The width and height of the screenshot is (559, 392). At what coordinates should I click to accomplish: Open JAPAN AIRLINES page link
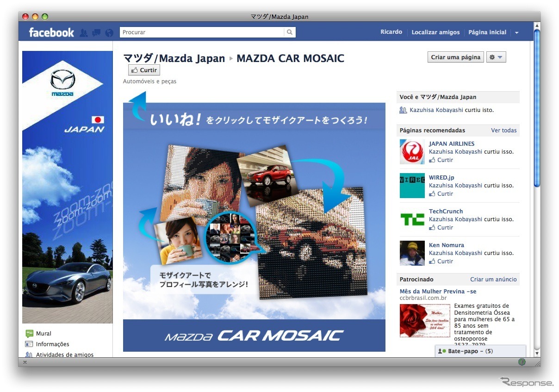[x=451, y=144]
